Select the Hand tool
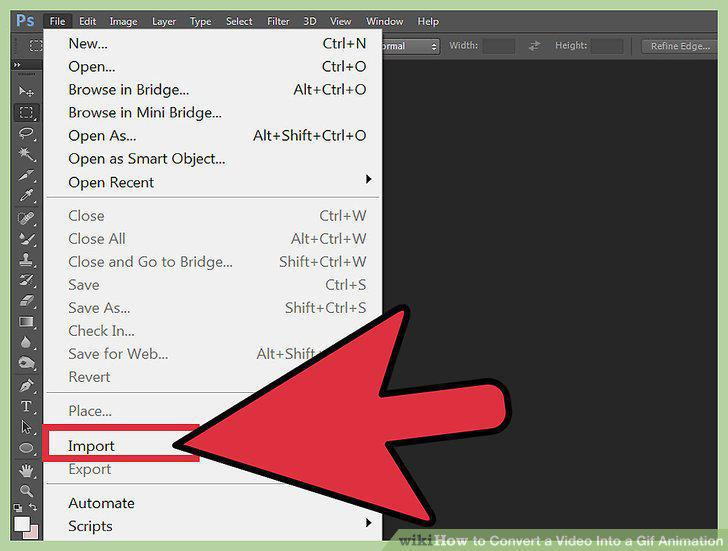The width and height of the screenshot is (728, 551). (x=26, y=471)
